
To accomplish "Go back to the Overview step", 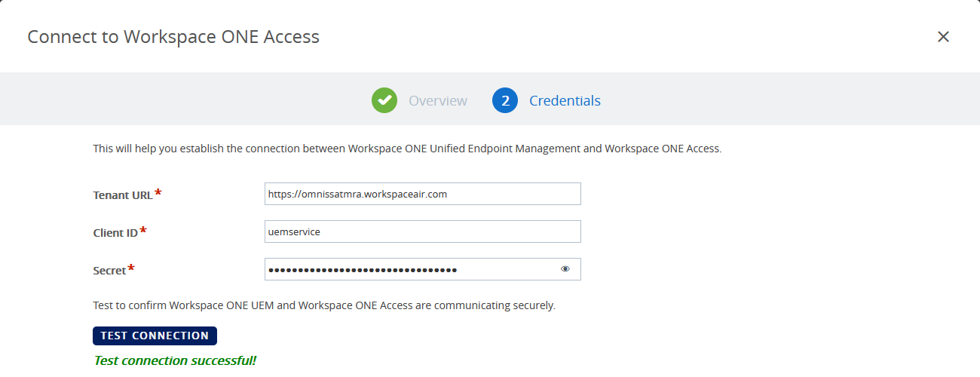I will coord(437,100).
